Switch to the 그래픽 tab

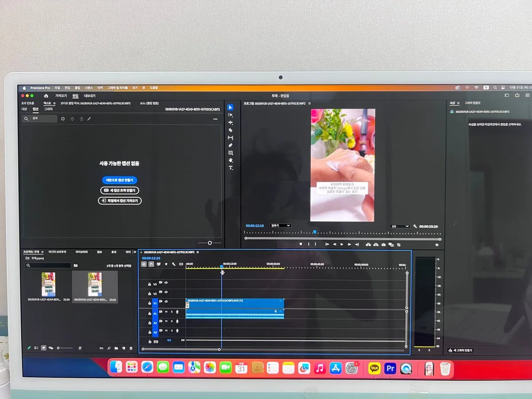pos(48,109)
